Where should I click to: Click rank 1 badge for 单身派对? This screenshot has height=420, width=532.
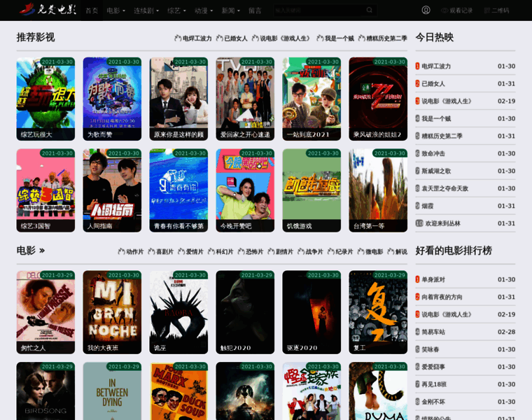click(x=417, y=279)
